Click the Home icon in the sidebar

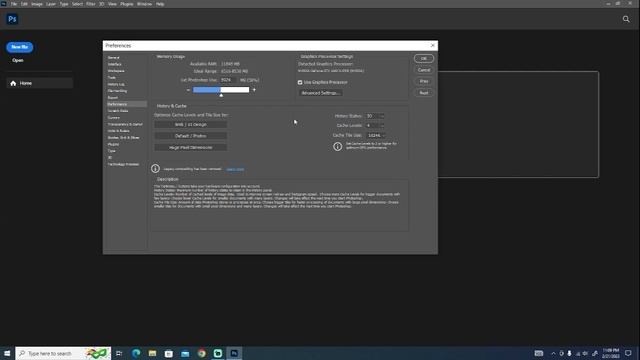(x=13, y=83)
